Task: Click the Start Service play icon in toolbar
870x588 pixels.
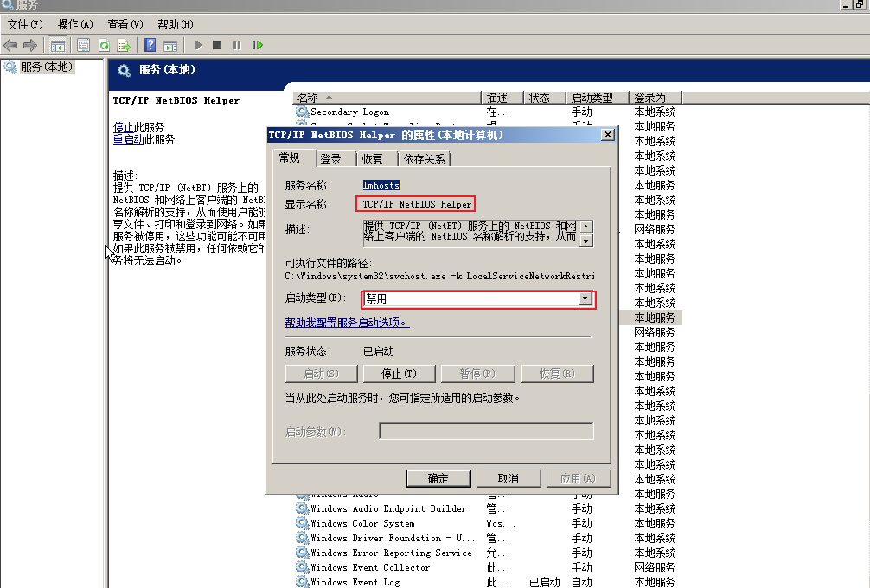Action: [198, 45]
